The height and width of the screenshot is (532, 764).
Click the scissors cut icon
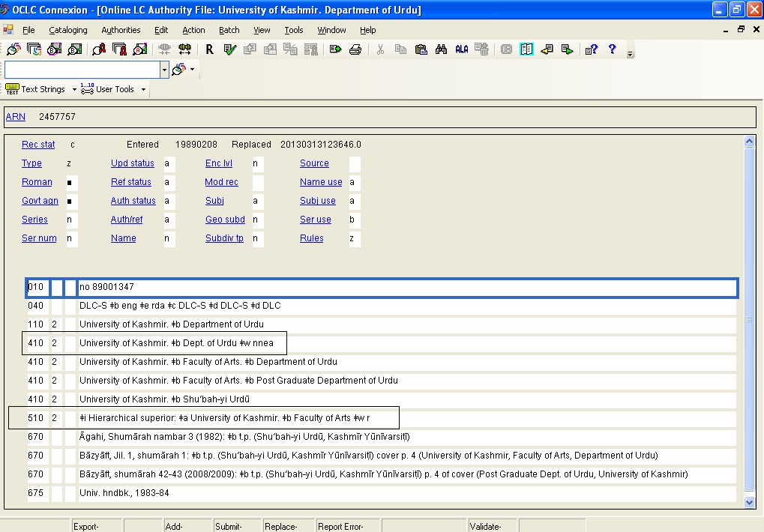click(x=381, y=49)
